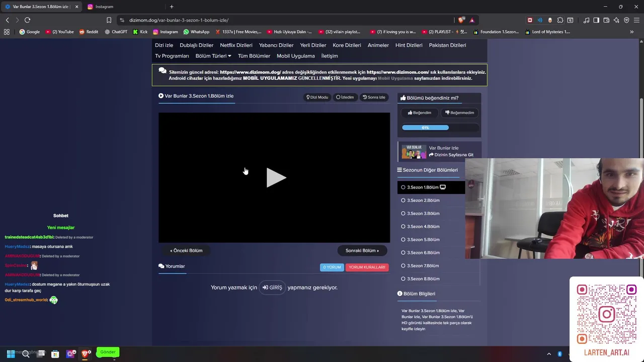The height and width of the screenshot is (362, 644).
Task: Open ChatGPT bookmark in bookmarks bar
Action: [116, 32]
